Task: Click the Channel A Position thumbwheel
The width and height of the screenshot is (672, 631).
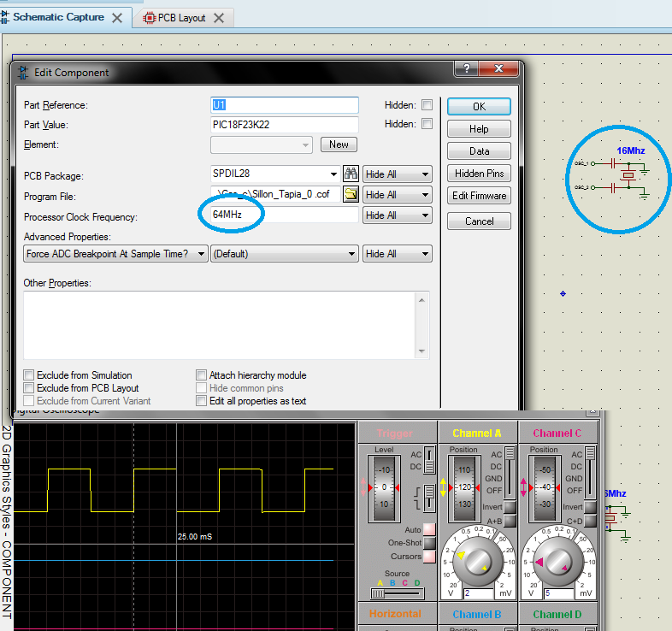Action: pos(464,488)
